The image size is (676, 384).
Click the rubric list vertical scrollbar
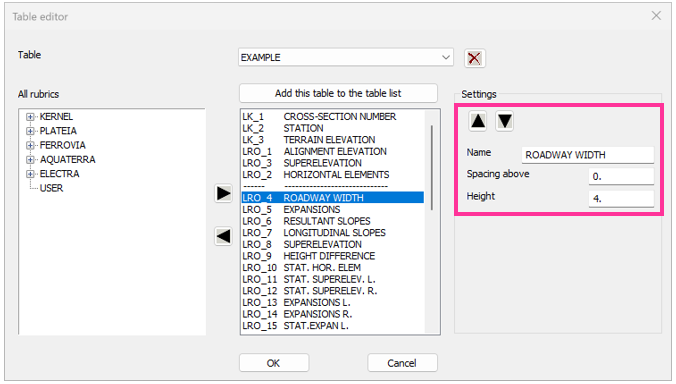tap(432, 168)
